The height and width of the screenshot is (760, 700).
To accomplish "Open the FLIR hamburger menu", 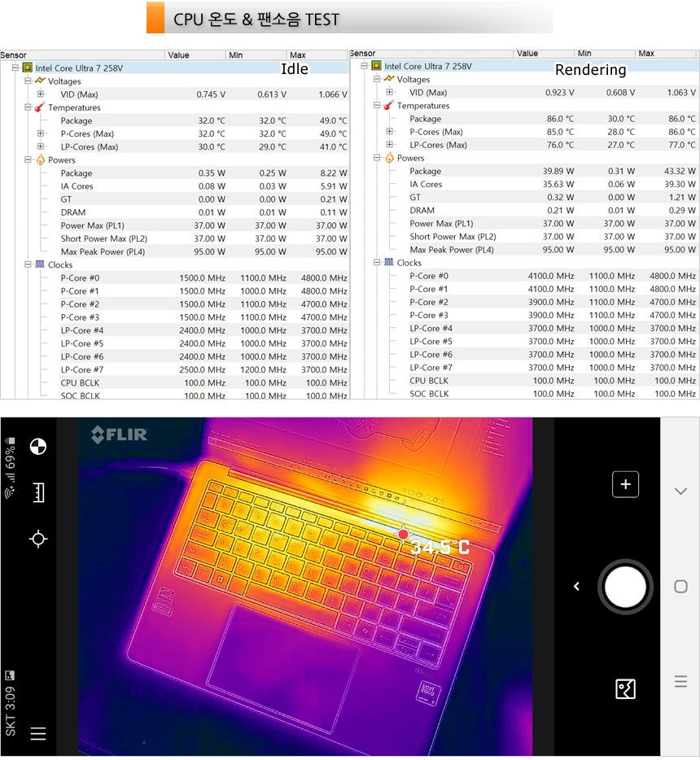I will [x=37, y=734].
